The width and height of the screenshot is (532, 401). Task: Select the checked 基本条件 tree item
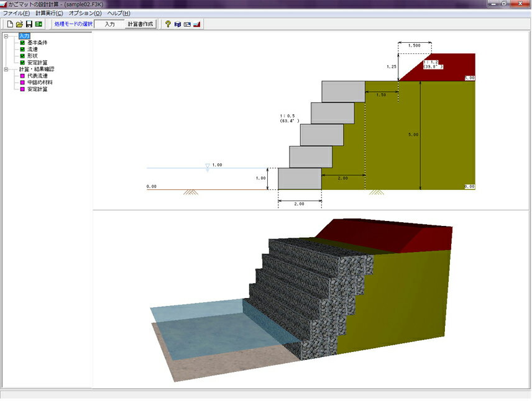click(x=37, y=43)
